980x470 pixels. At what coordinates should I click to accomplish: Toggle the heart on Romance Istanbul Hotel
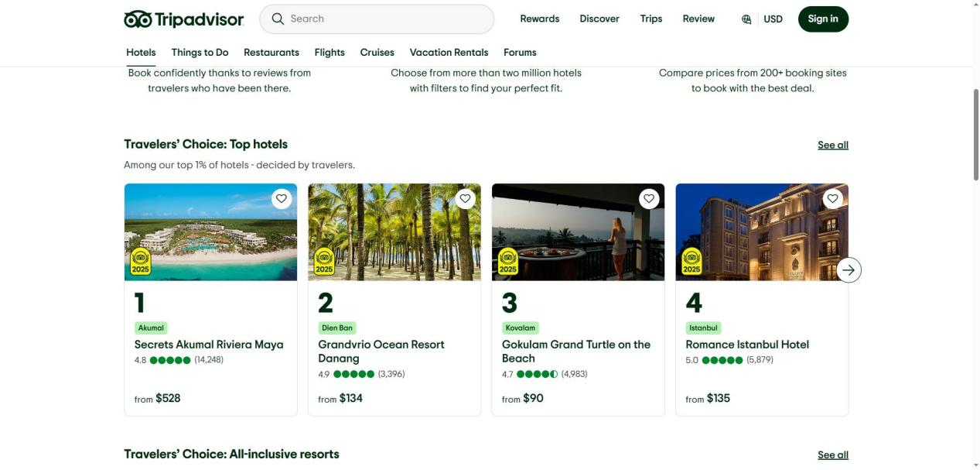click(x=832, y=199)
